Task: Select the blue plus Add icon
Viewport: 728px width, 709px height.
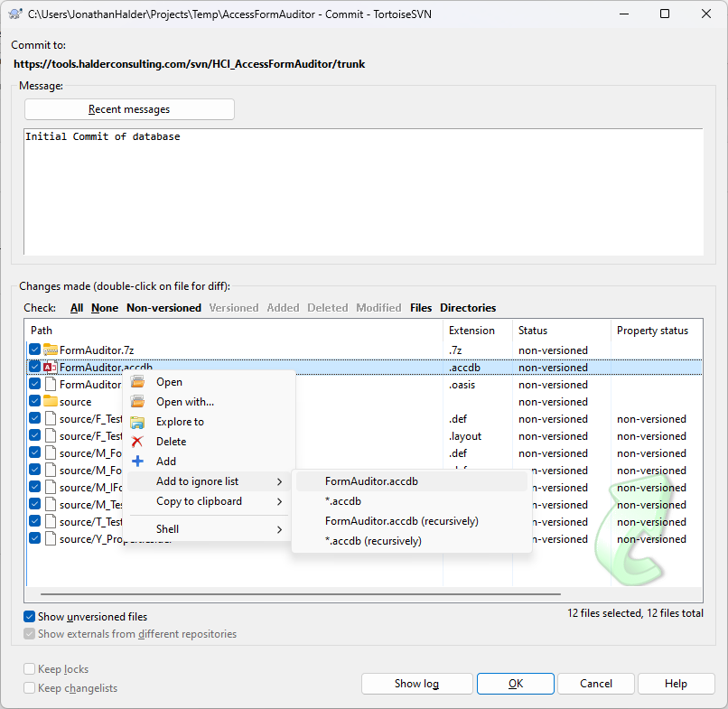Action: click(137, 461)
